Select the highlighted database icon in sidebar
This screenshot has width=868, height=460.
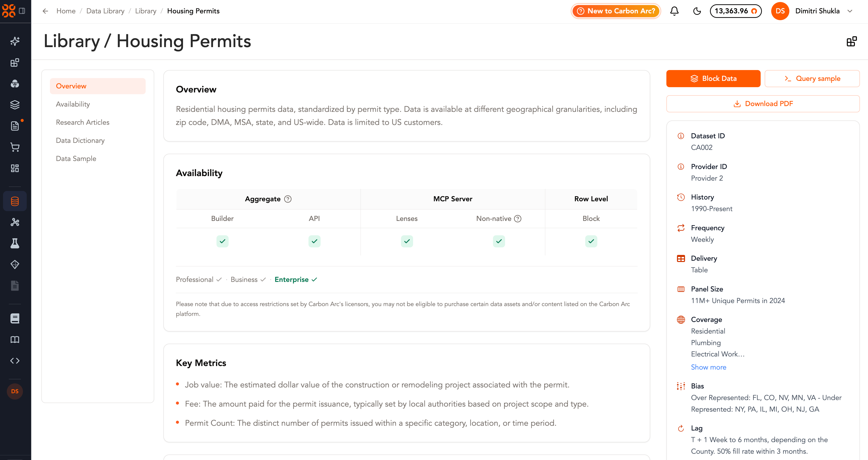click(15, 201)
